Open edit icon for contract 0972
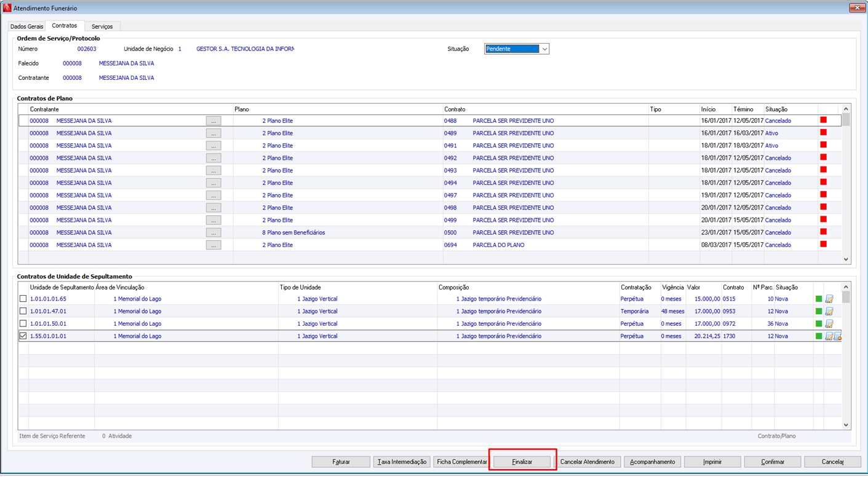Image resolution: width=868 pixels, height=477 pixels. (829, 324)
